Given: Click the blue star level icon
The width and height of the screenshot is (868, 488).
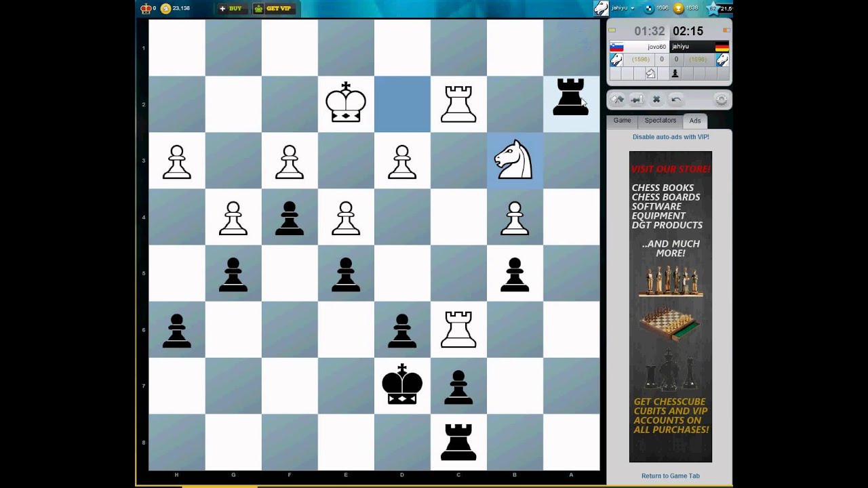Looking at the screenshot, I should [x=713, y=8].
